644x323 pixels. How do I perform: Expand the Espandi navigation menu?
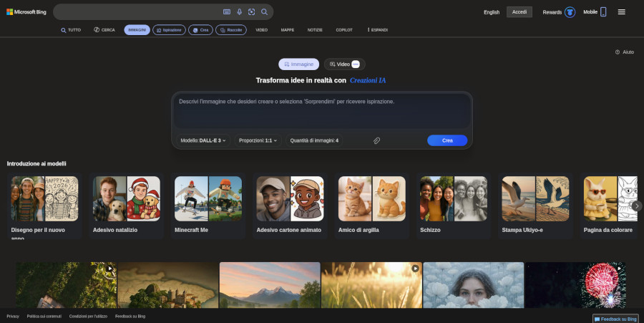point(378,30)
